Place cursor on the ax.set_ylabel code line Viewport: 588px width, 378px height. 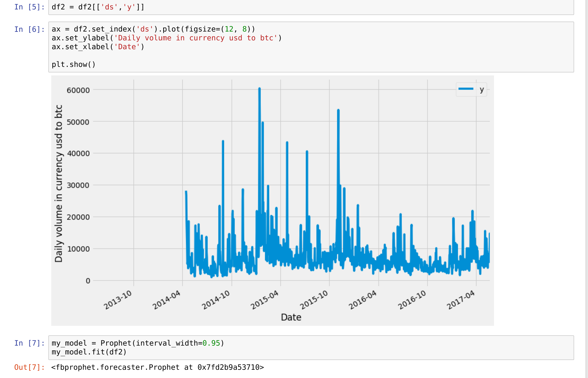point(166,38)
